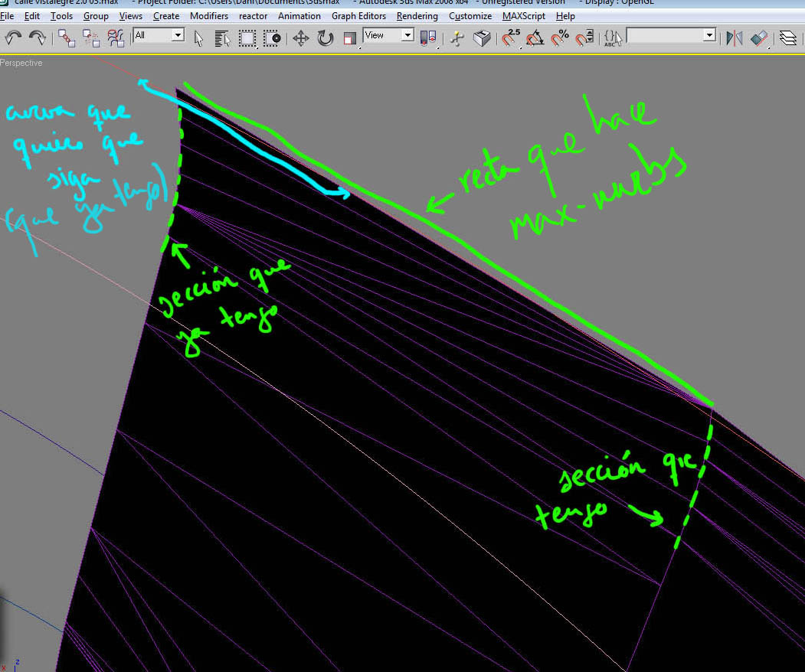The width and height of the screenshot is (805, 672).
Task: Open the Graph Editors menu
Action: (359, 16)
